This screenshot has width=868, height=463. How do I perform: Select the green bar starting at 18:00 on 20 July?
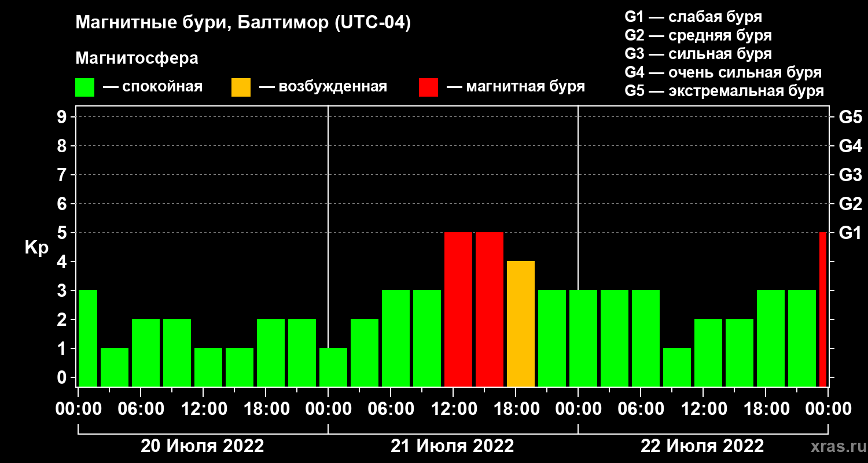(x=271, y=353)
